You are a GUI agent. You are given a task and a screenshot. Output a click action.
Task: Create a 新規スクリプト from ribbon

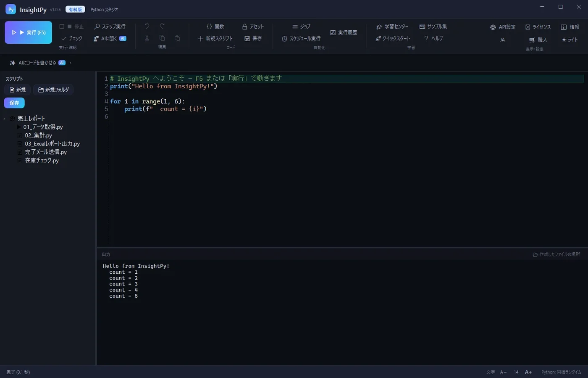point(215,38)
